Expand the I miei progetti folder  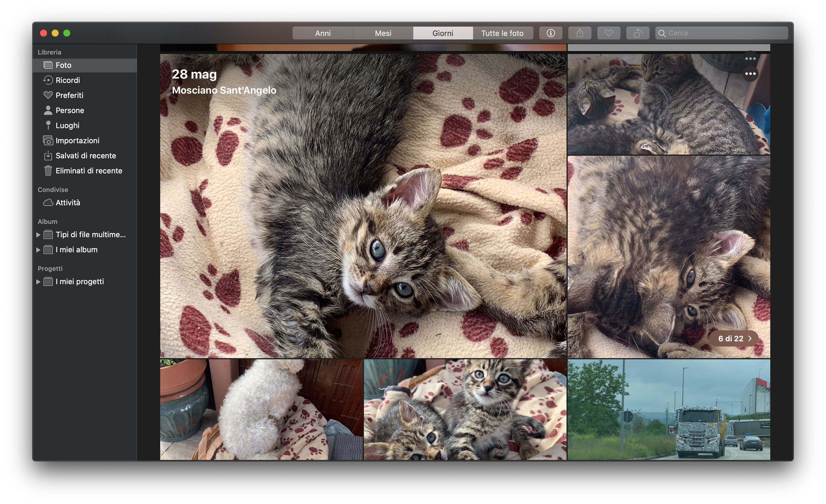[x=38, y=282]
